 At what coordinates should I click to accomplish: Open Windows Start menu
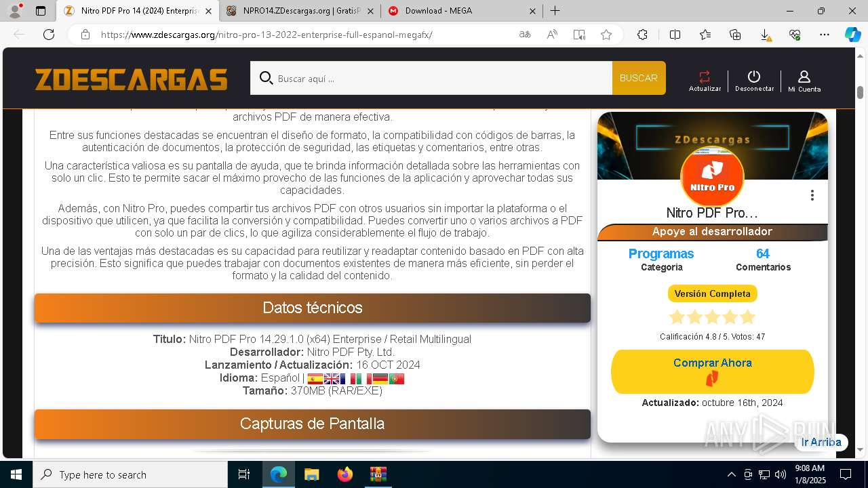(16, 474)
